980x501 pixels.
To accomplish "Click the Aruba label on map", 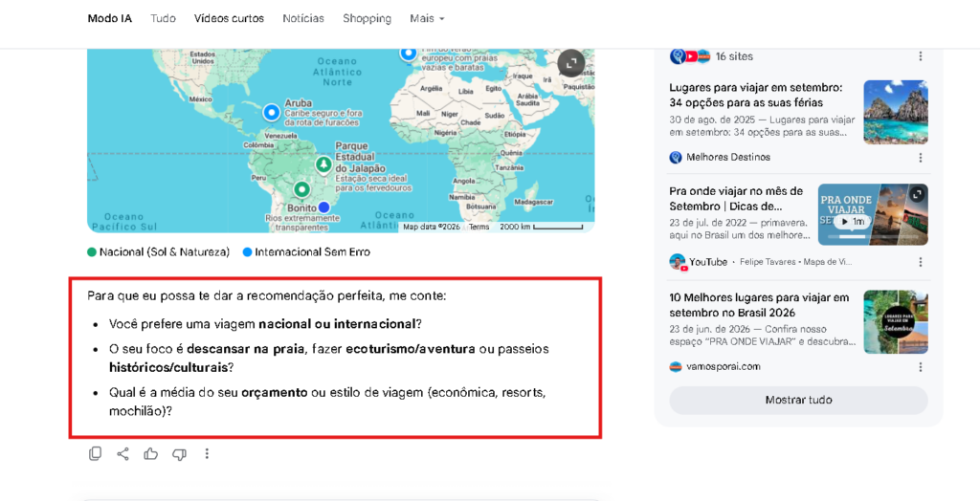I will [299, 103].
